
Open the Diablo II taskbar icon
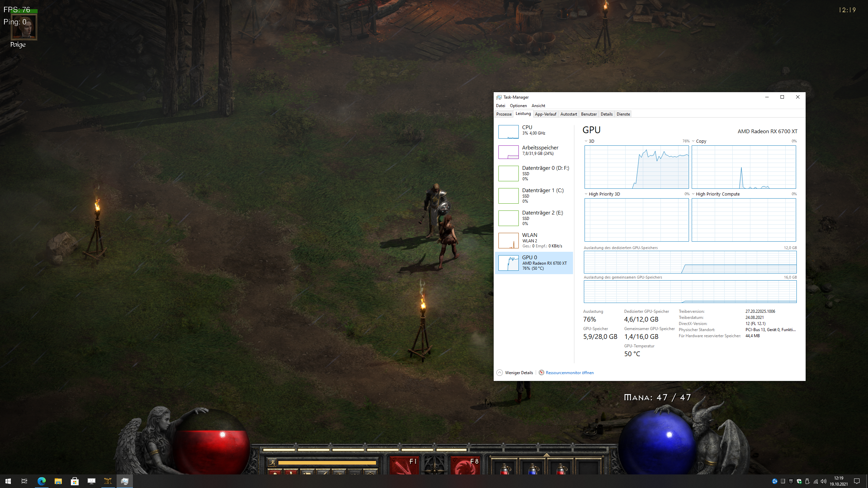(108, 481)
